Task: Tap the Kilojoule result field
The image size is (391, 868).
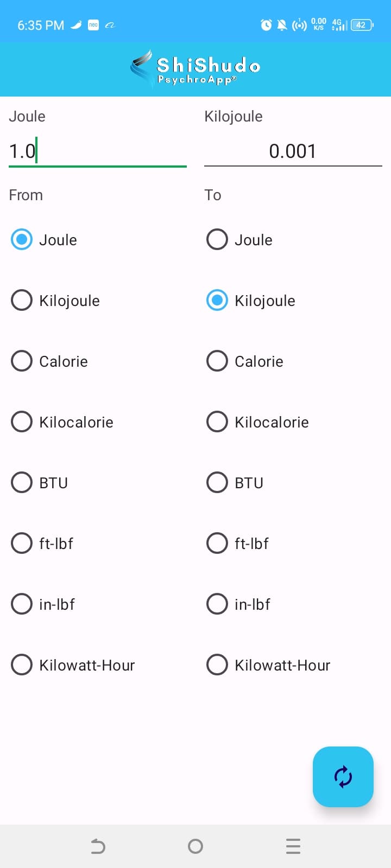Action: click(293, 151)
